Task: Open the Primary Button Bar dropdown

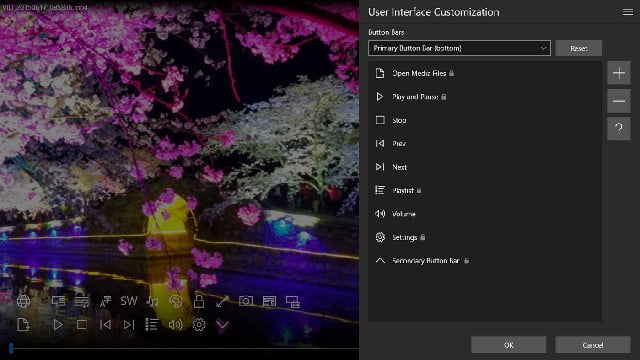Action: tap(459, 48)
